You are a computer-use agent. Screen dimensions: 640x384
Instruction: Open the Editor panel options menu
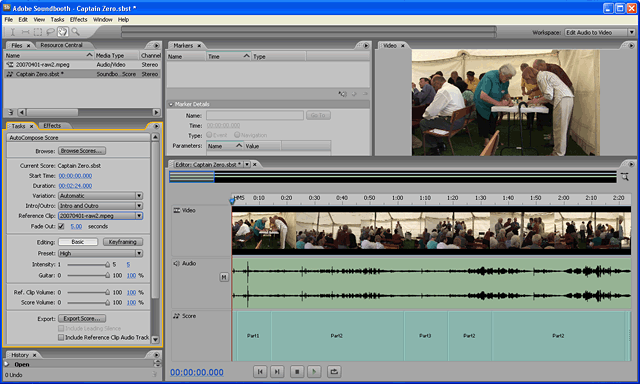(x=631, y=164)
